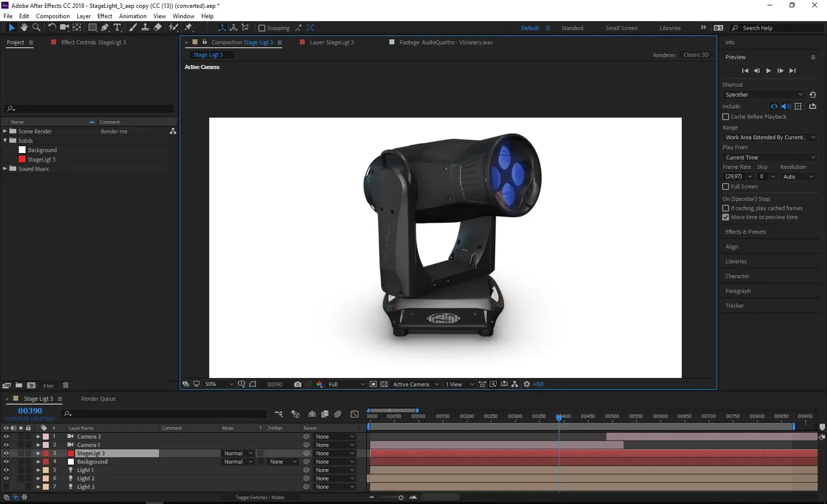Switch to Footage AudioQuattro tab
This screenshot has width=827, height=504.
446,42
